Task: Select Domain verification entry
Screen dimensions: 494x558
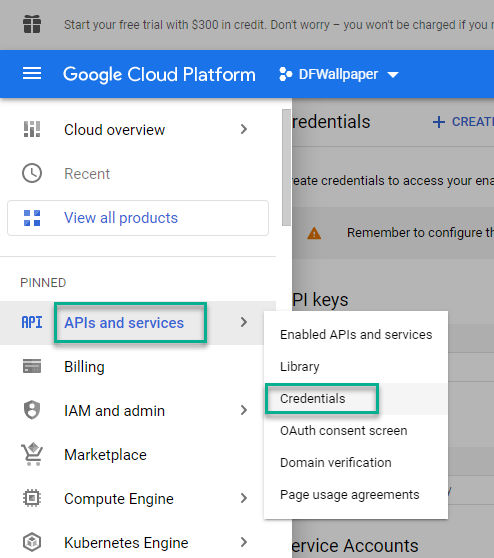Action: 356,463
